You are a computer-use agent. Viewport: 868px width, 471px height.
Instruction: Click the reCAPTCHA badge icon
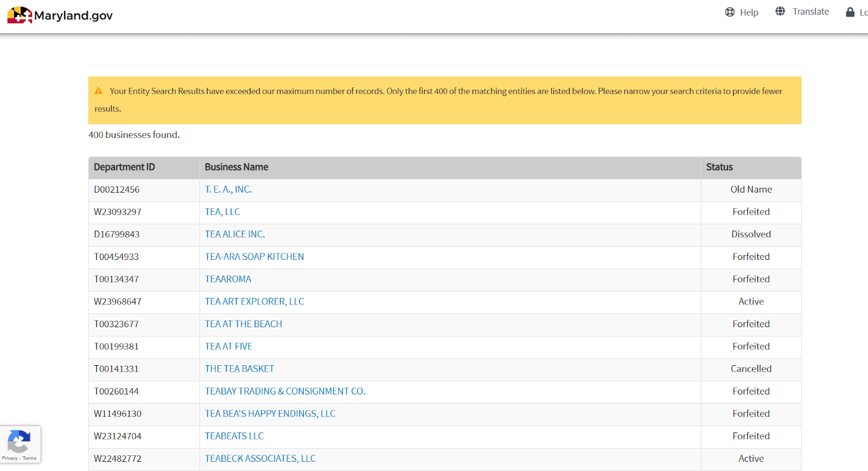click(19, 441)
